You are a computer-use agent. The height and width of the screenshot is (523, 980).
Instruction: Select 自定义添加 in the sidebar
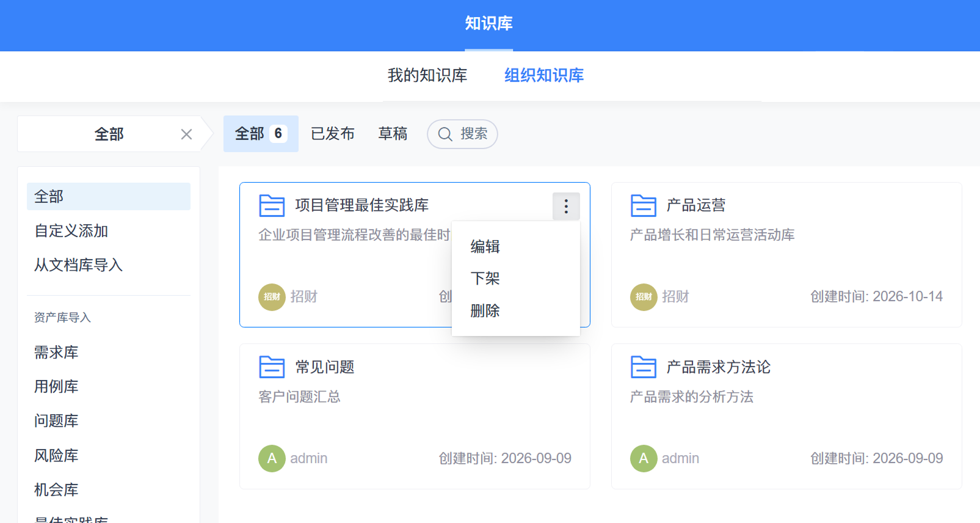click(x=71, y=231)
